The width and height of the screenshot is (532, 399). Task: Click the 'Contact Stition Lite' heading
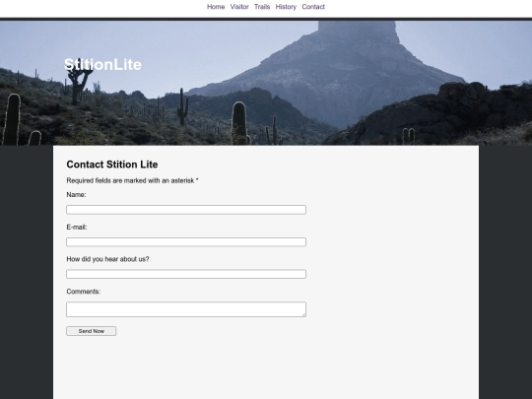(x=112, y=165)
